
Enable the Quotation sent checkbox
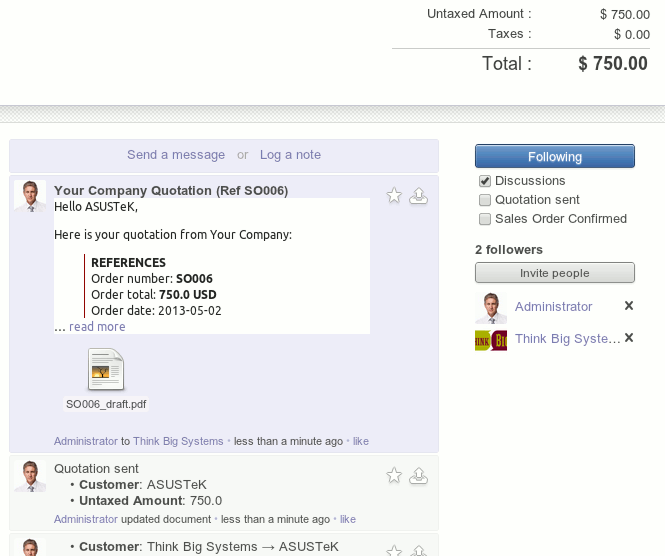click(x=485, y=200)
